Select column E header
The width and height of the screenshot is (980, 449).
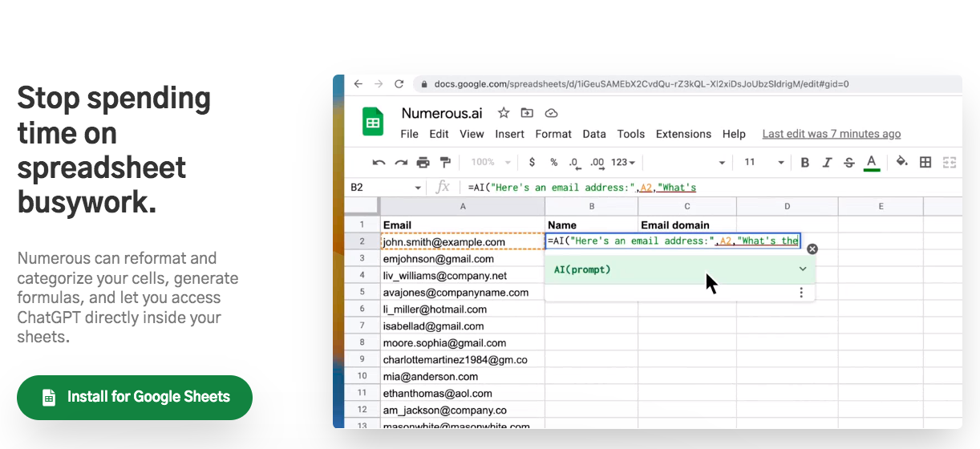click(x=881, y=207)
